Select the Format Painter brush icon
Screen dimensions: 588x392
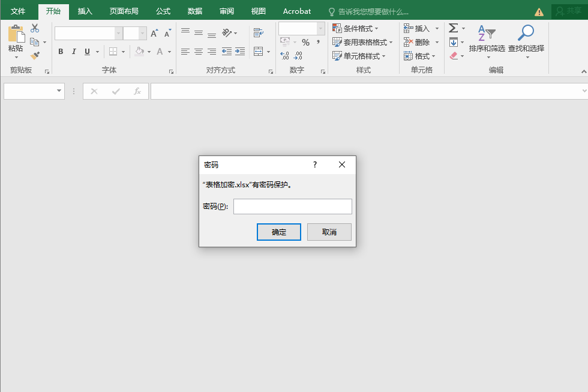[x=35, y=56]
